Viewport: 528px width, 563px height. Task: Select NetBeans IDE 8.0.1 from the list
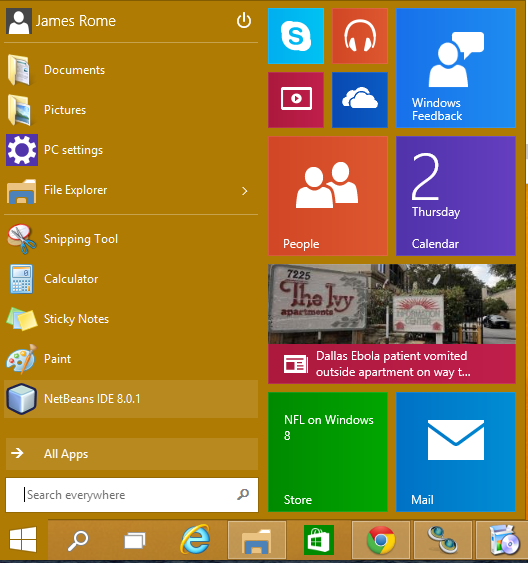(x=131, y=399)
